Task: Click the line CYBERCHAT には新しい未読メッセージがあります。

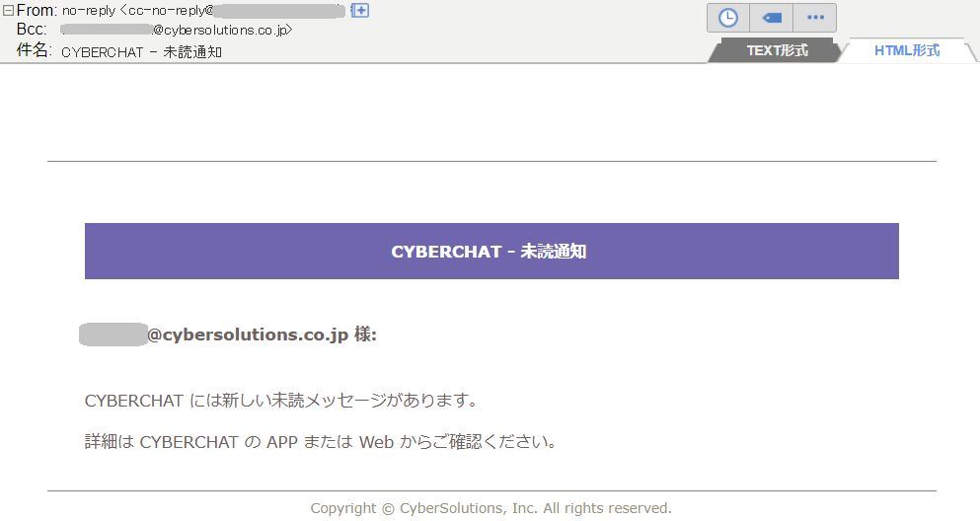Action: (x=282, y=401)
